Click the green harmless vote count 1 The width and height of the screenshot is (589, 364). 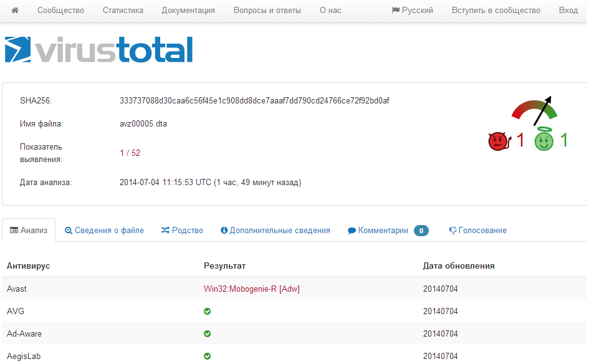tap(563, 140)
